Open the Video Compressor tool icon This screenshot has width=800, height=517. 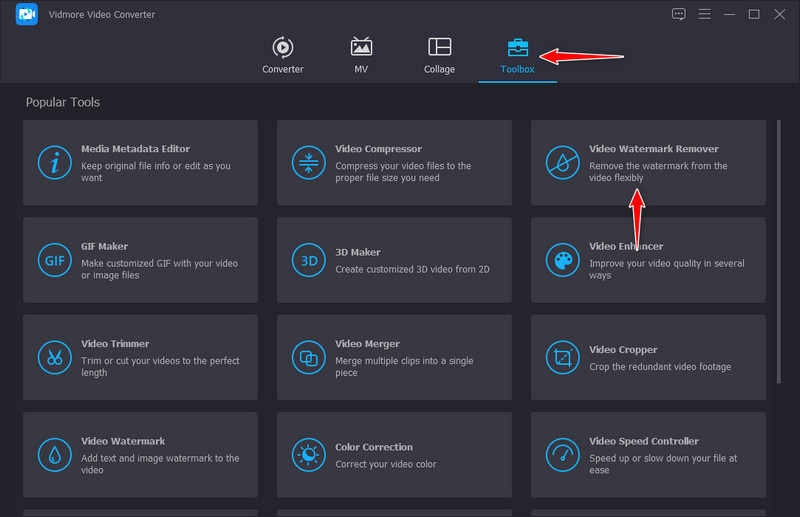(x=308, y=162)
